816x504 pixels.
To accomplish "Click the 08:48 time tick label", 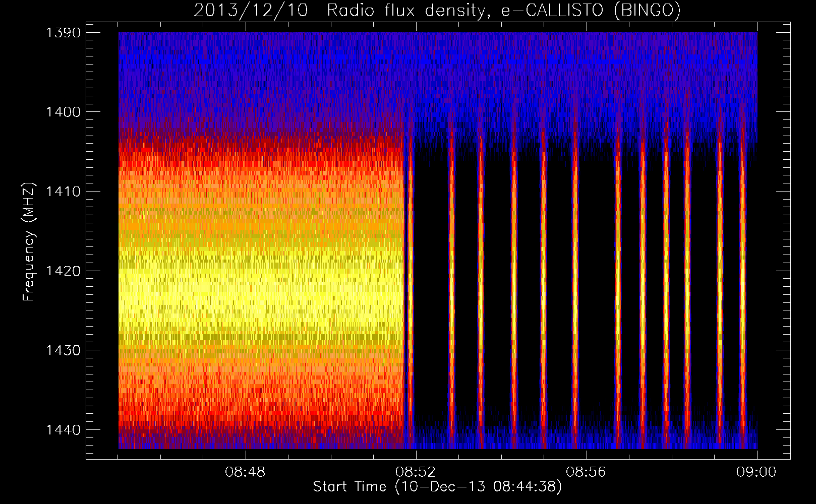I will 245,472.
